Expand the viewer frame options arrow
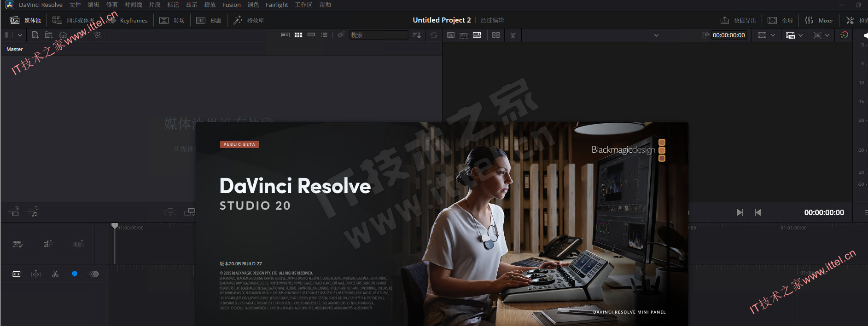Image resolution: width=868 pixels, height=326 pixels. 773,35
